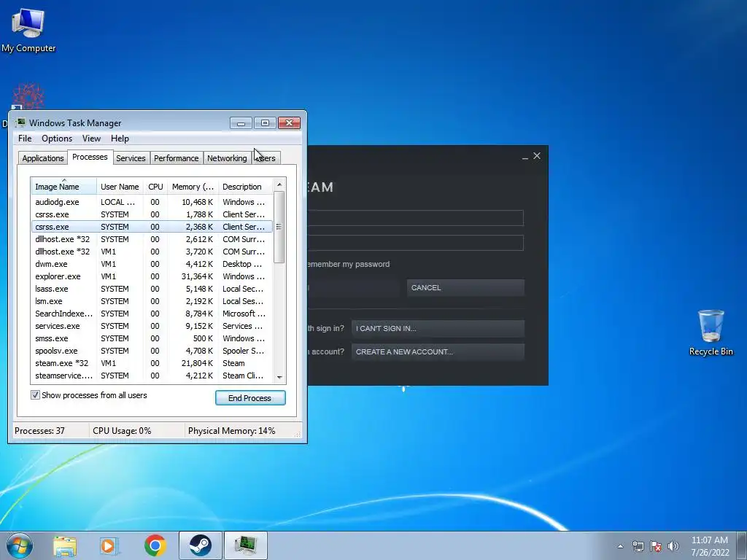The height and width of the screenshot is (560, 747).
Task: Select the steamservice... process row
Action: [x=152, y=376]
